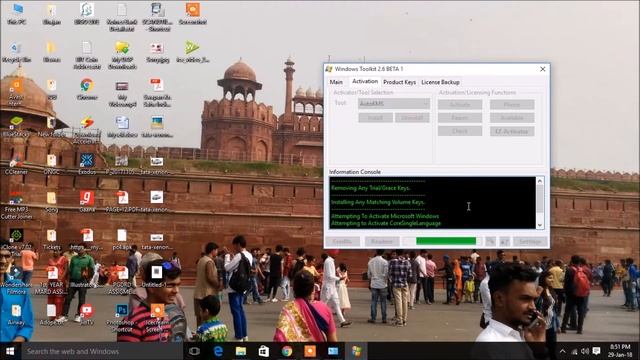Select the 1st YEAR MARD ASSI PDF icon
640x360 pixels.
[x=51, y=280]
